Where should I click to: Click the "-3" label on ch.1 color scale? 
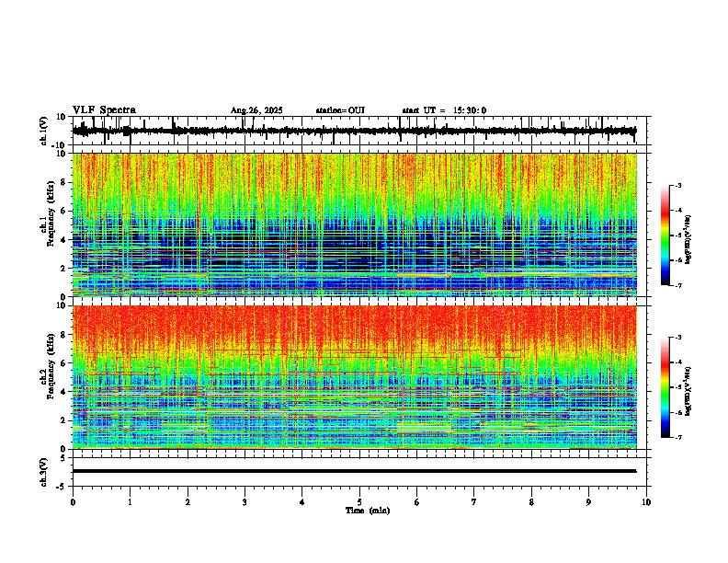coord(678,185)
